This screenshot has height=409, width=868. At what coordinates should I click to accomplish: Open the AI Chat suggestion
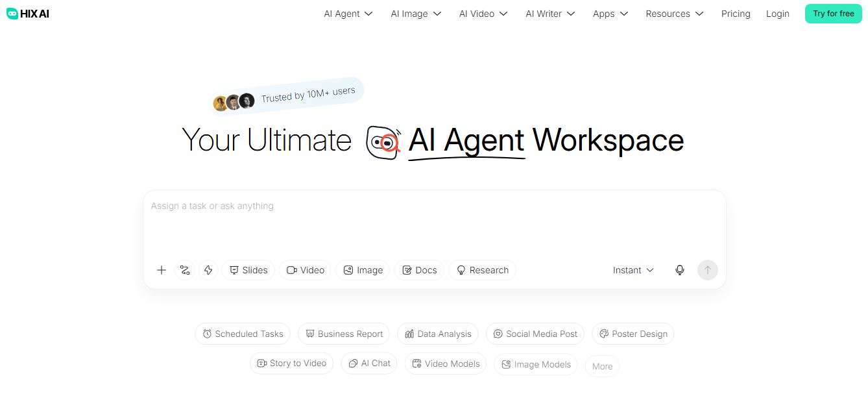click(369, 364)
